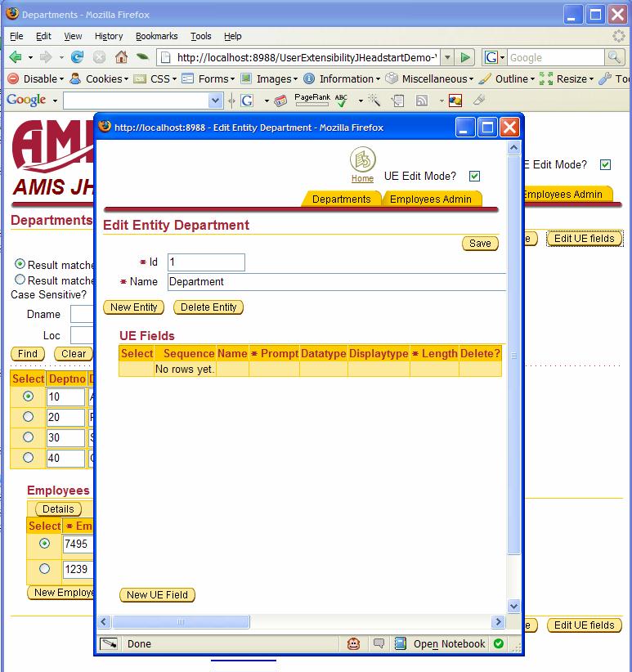632x672 pixels.
Task: Toggle the UE Edit Mode checkbox in the popup
Action: click(x=474, y=176)
